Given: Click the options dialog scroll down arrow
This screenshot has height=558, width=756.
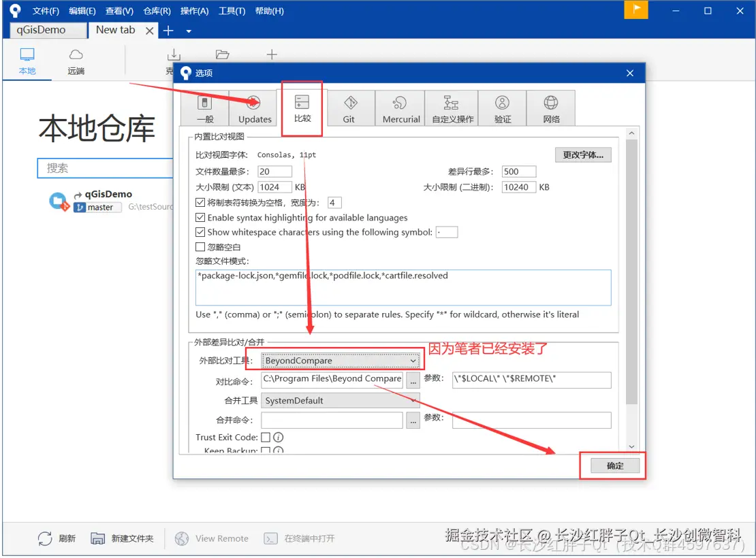Looking at the screenshot, I should tap(631, 446).
